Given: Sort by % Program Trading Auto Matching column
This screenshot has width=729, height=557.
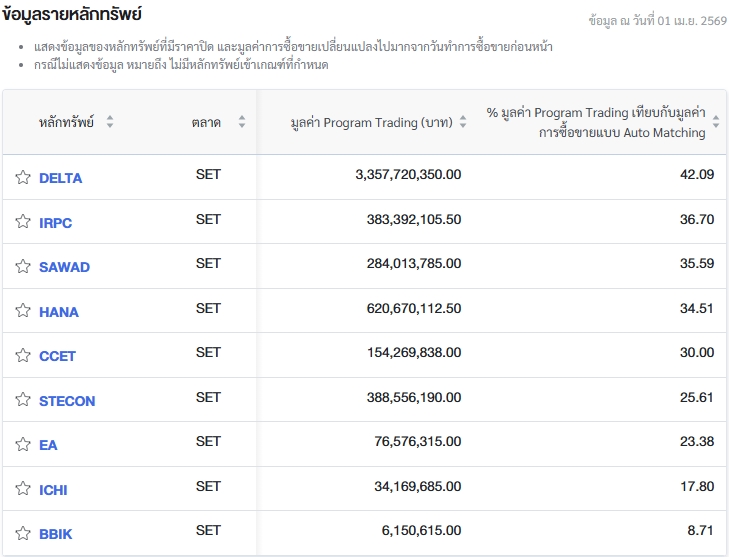Looking at the screenshot, I should pyautogui.click(x=715, y=122).
